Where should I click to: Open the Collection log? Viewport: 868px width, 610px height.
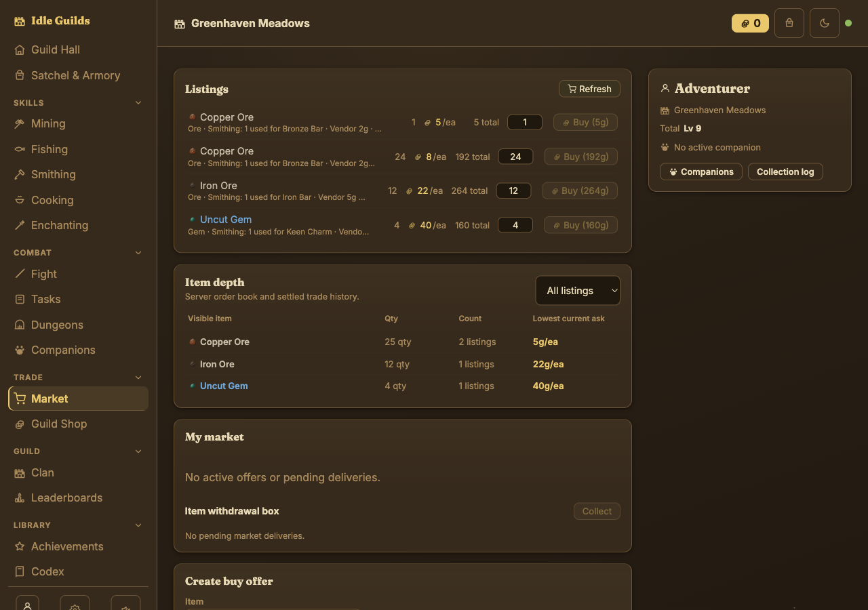(x=785, y=171)
